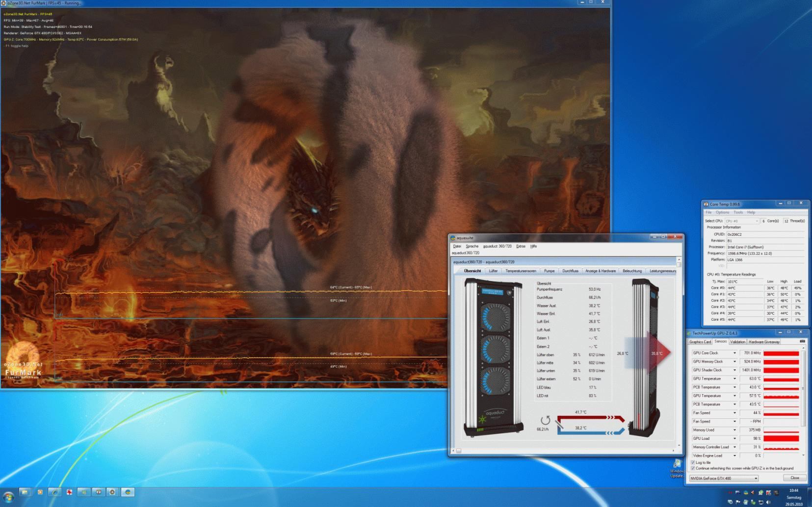
Task: Click the GPU Load value 98 %
Action: 757,438
